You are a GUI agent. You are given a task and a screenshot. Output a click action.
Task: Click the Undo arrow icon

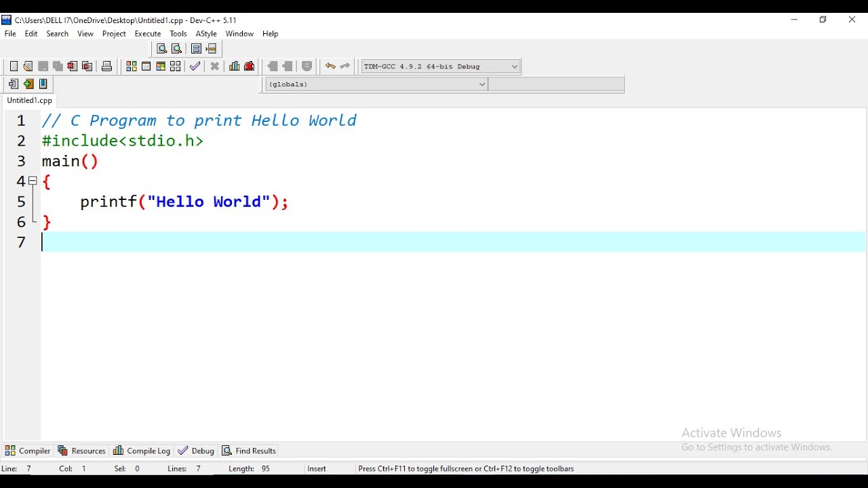[x=330, y=66]
